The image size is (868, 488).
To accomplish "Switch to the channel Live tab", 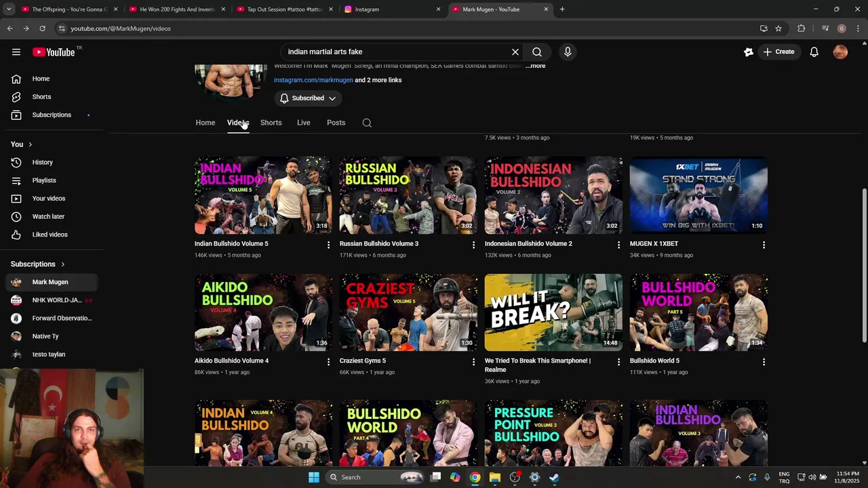I will (x=304, y=123).
